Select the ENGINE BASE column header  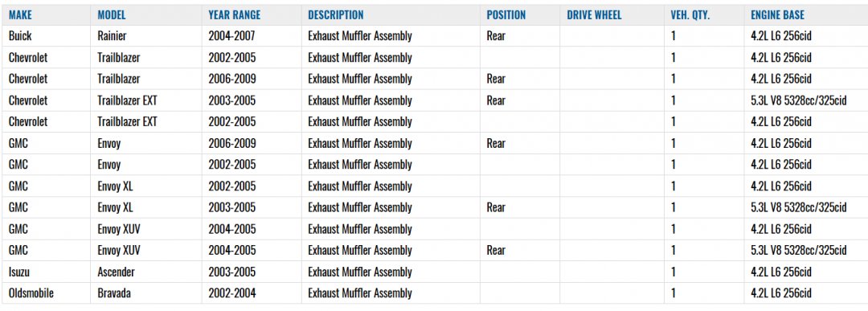point(777,15)
